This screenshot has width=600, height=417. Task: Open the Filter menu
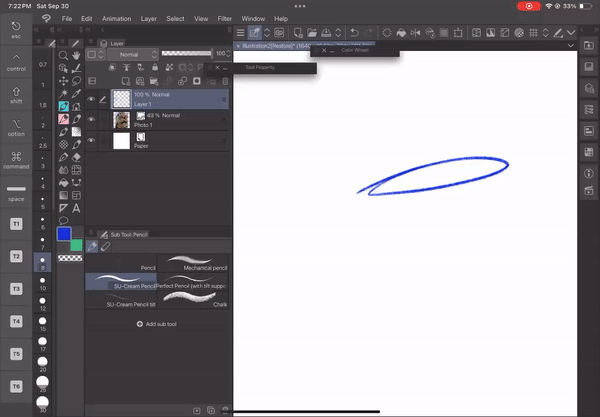coord(224,18)
